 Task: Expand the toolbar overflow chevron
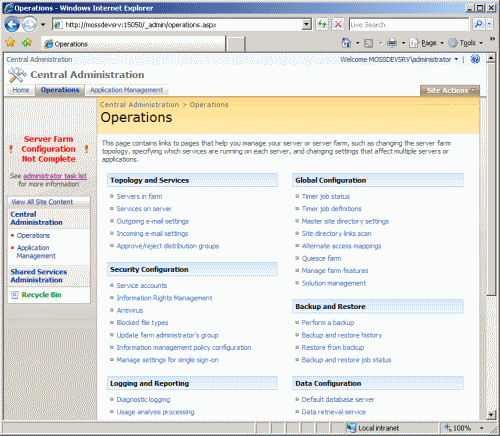[x=492, y=39]
